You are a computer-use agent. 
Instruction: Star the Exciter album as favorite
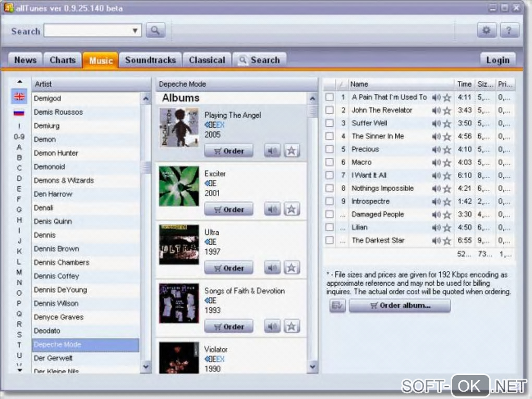292,209
